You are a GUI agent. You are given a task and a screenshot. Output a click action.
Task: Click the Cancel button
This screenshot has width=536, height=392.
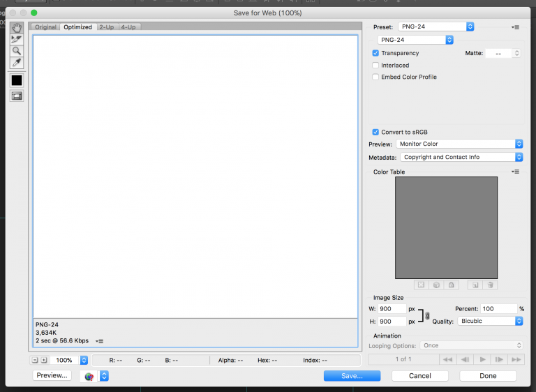pos(419,376)
